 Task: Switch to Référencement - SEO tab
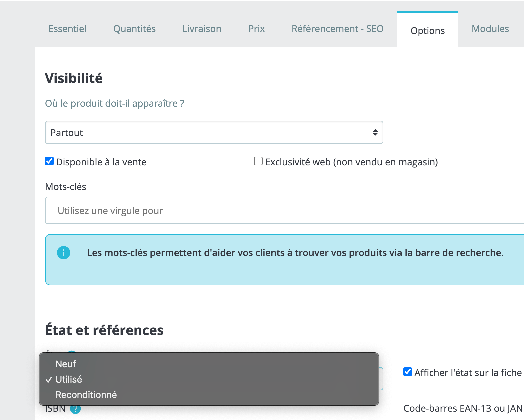pyautogui.click(x=337, y=29)
